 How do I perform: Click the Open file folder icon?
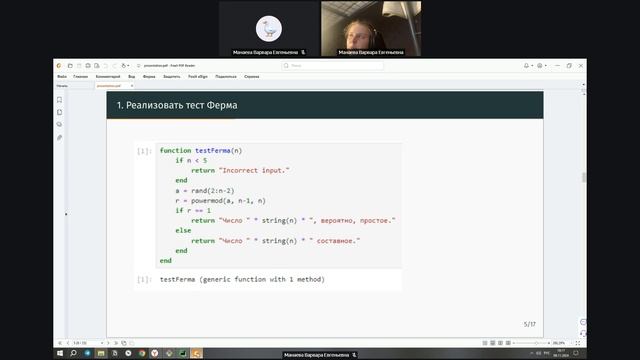tap(70, 66)
